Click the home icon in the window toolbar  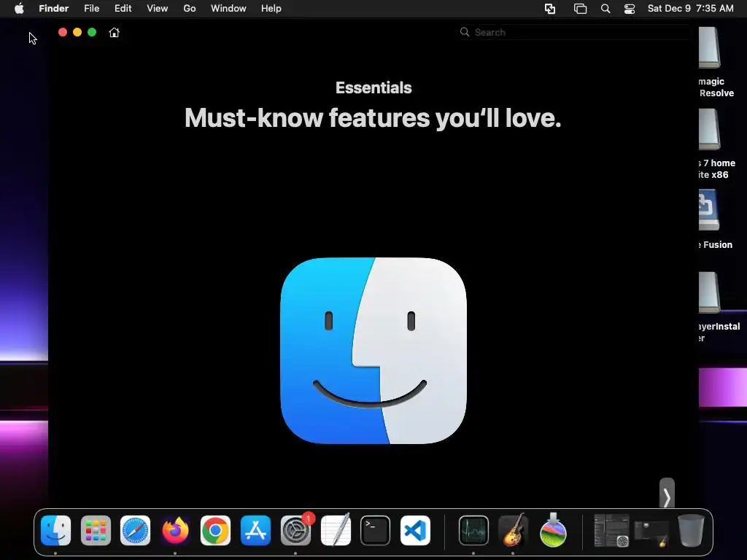[114, 32]
